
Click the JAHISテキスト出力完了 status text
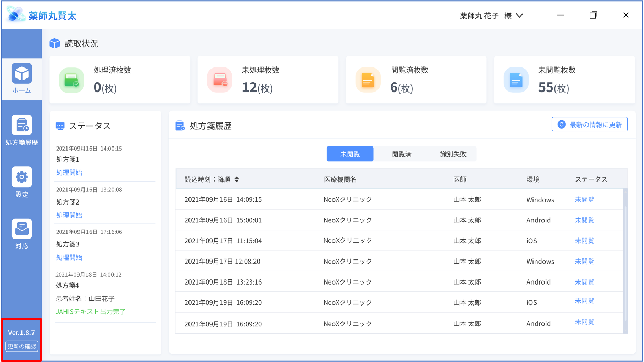click(x=91, y=312)
